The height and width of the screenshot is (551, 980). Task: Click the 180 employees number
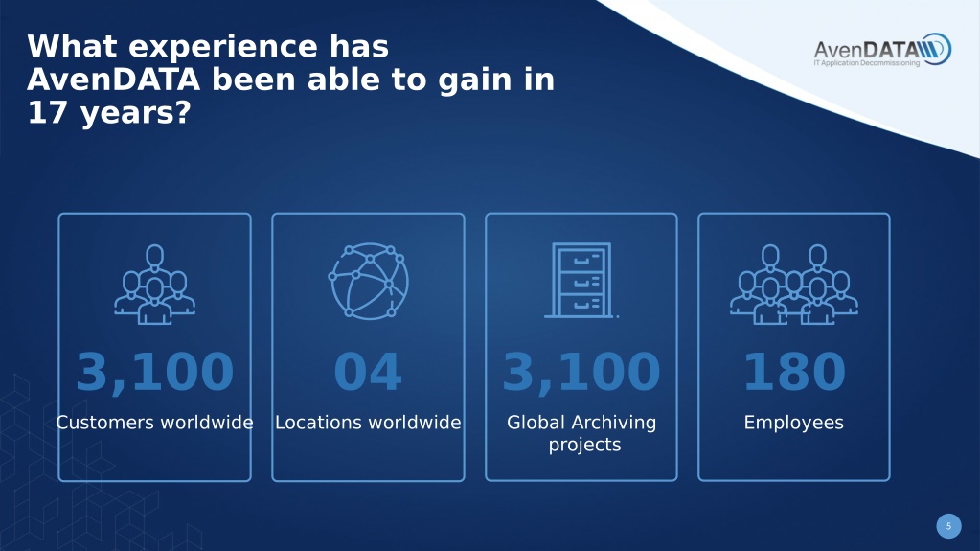pyautogui.click(x=794, y=372)
